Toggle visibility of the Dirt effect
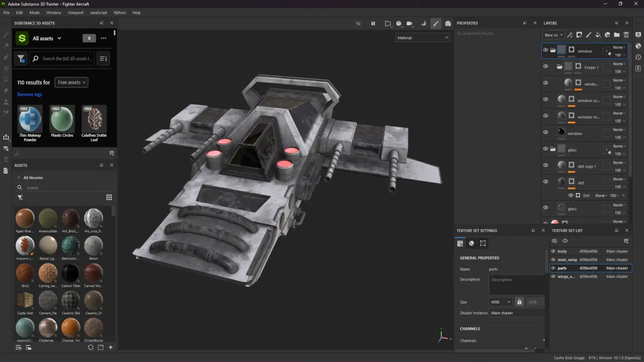This screenshot has height=362, width=644. pos(570,195)
